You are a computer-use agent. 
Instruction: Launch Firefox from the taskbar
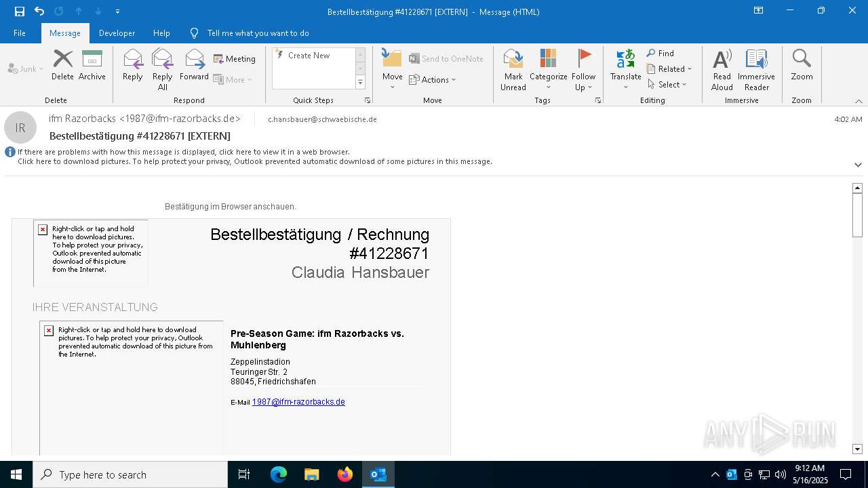[345, 474]
